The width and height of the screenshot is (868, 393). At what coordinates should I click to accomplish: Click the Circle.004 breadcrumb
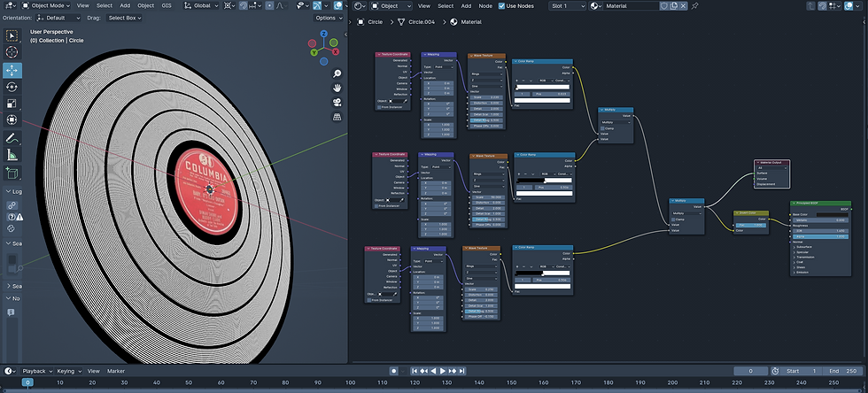[417, 22]
